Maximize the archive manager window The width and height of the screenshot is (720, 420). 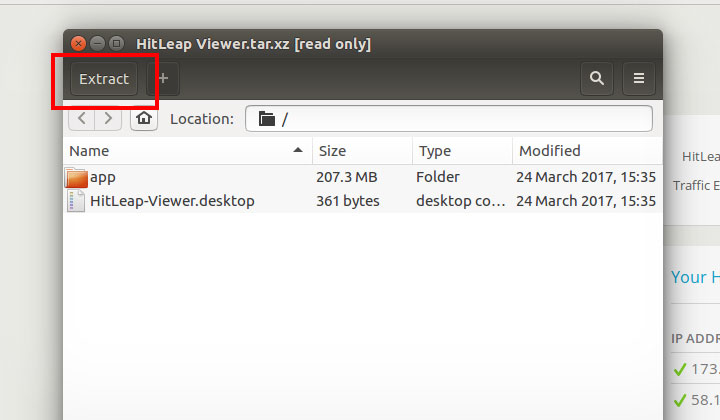(117, 44)
